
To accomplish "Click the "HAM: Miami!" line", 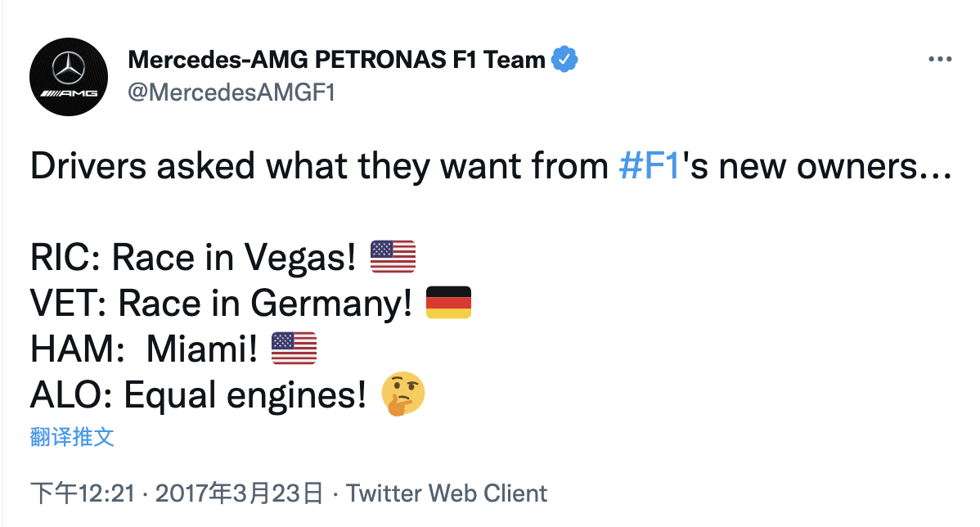I will tap(144, 349).
